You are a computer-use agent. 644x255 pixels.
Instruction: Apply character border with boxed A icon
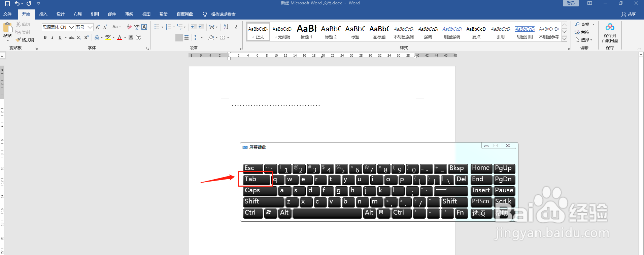pos(144,27)
